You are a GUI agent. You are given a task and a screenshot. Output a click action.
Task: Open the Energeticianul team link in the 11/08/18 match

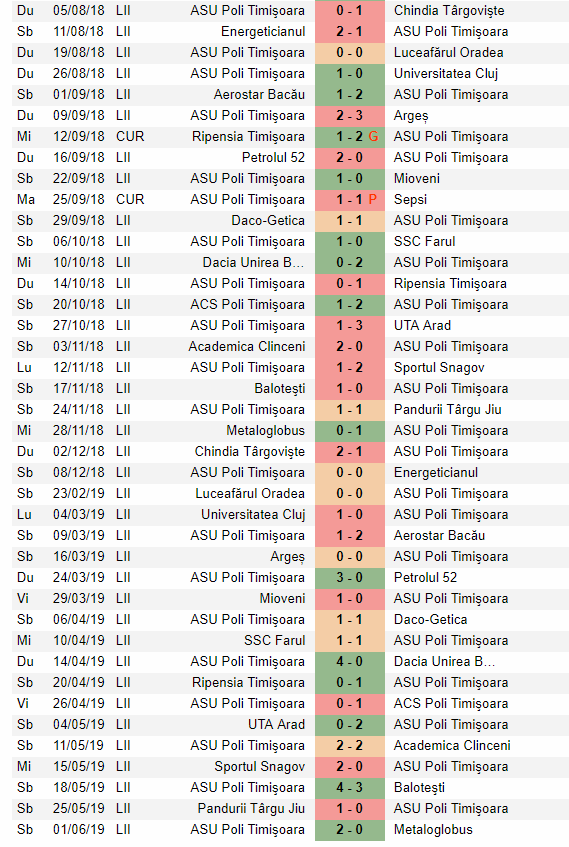pyautogui.click(x=263, y=32)
